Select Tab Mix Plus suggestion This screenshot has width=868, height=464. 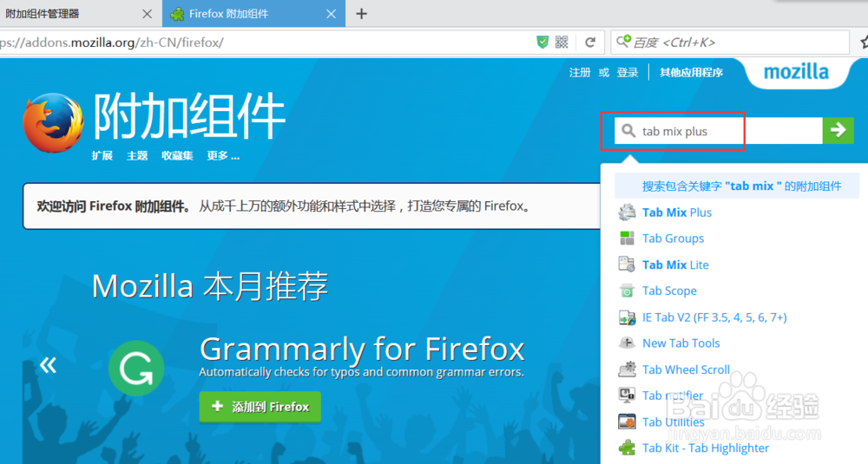(677, 212)
